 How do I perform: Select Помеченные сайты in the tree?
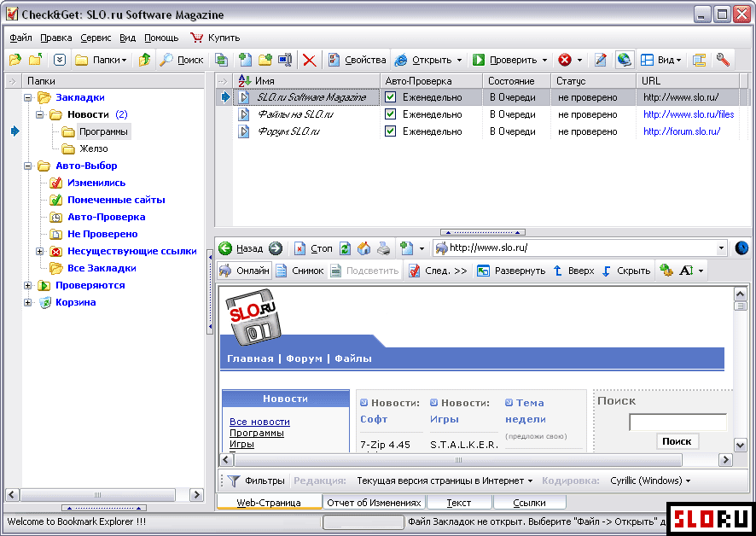116,200
